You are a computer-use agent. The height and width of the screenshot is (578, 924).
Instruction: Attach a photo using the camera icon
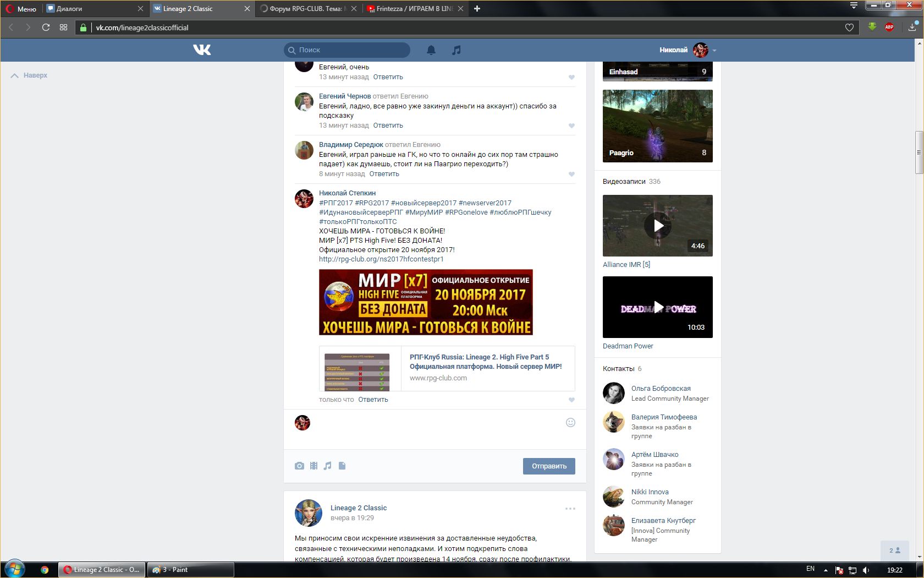coord(299,466)
